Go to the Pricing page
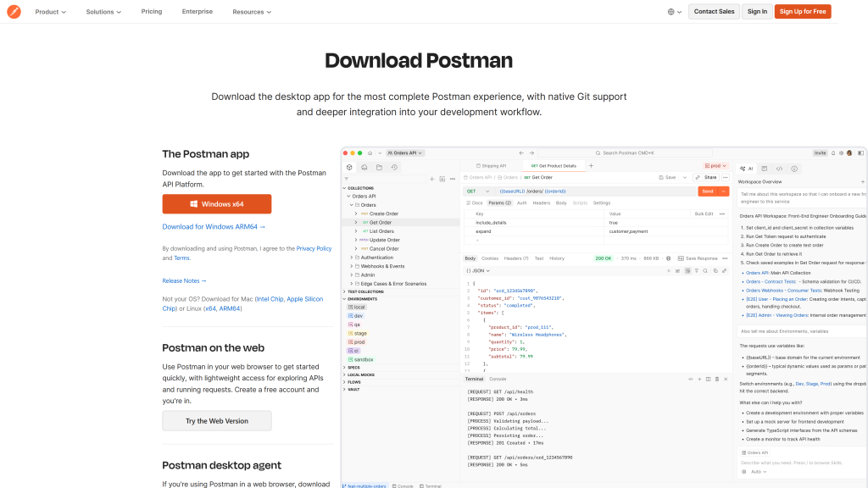Image resolution: width=868 pixels, height=488 pixels. [x=152, y=11]
